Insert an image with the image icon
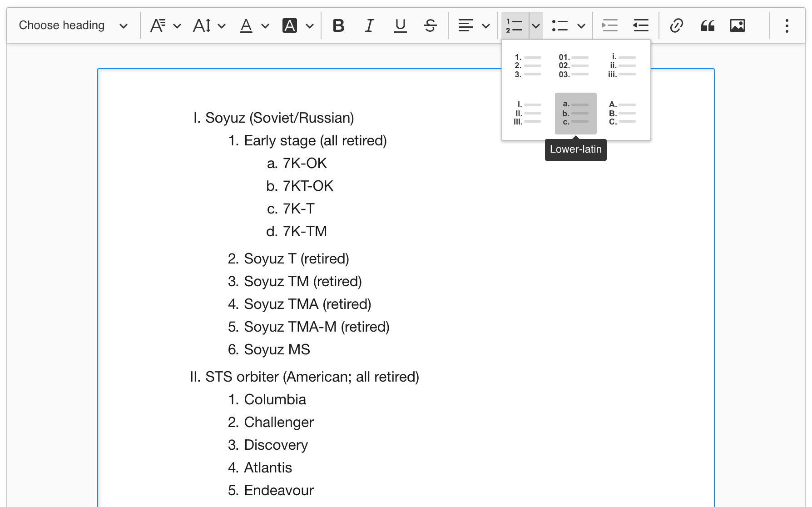Viewport: 812px width, 507px height. (738, 25)
